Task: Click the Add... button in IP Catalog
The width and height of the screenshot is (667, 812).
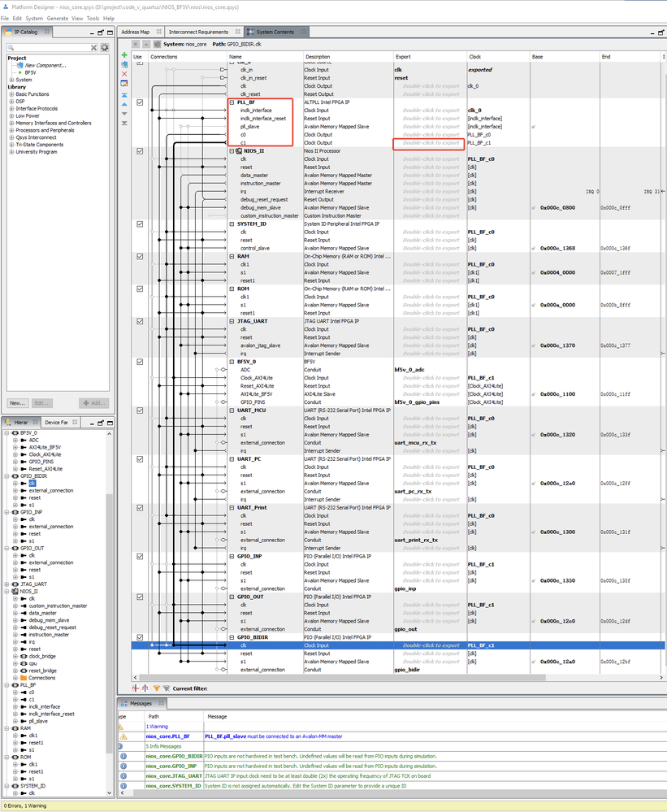Action: [x=93, y=403]
